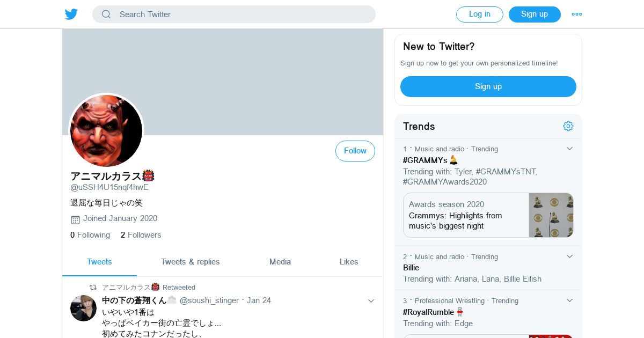Click the Log in button

pos(479,14)
